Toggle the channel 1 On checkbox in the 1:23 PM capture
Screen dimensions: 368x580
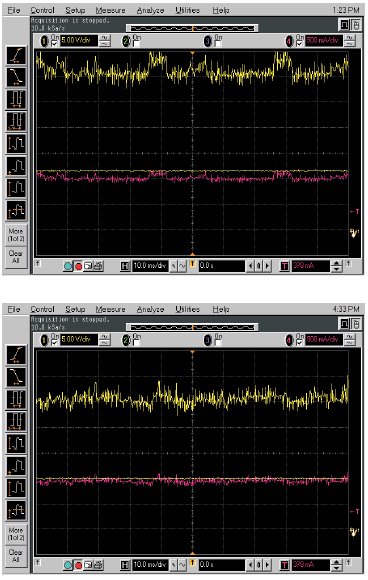tap(55, 44)
